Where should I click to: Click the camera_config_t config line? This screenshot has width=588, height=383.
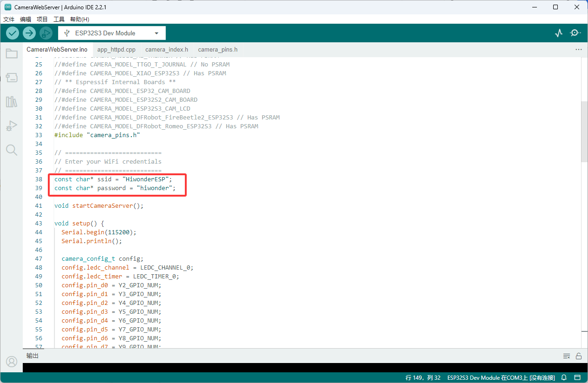103,258
